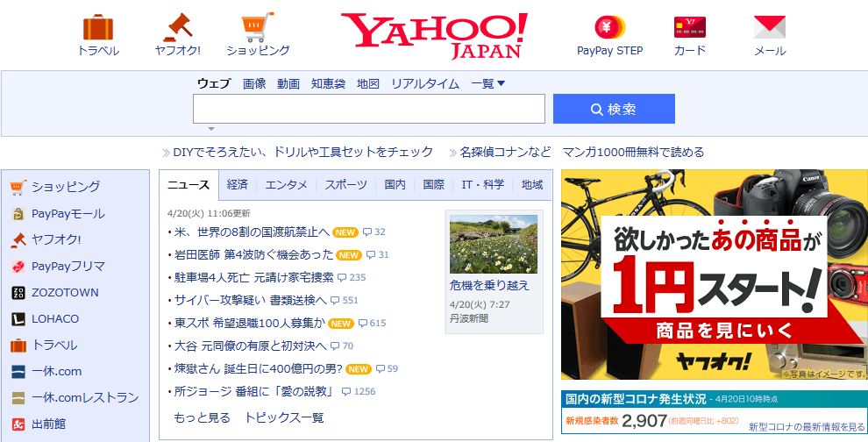Read headline 駐車場4人死亡 元請け家宅捜索

click(253, 277)
